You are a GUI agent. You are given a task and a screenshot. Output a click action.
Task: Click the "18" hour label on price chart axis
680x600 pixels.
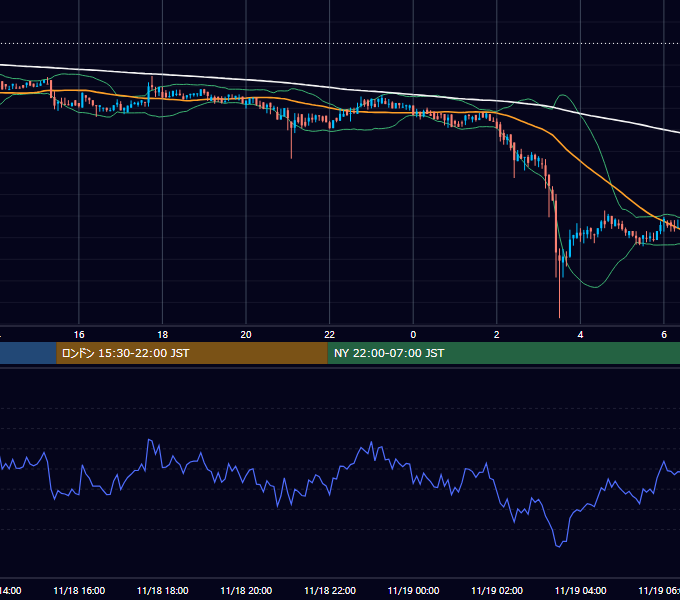click(x=163, y=335)
